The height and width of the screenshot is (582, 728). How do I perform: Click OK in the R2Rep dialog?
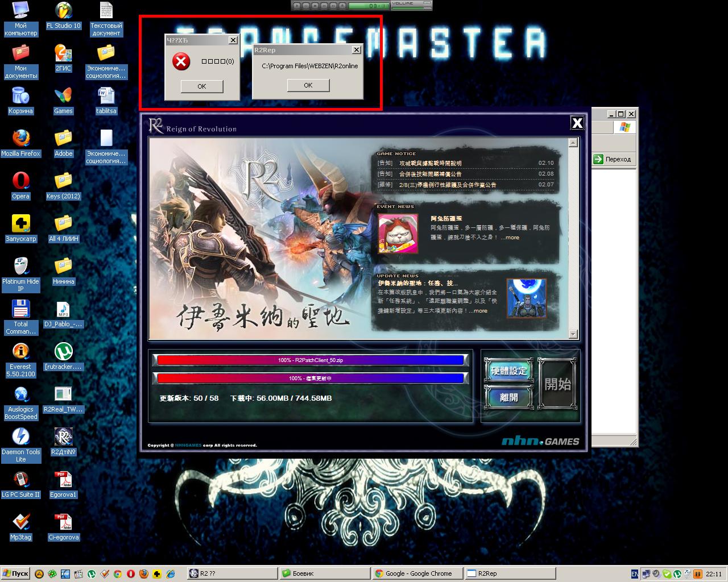click(x=308, y=85)
